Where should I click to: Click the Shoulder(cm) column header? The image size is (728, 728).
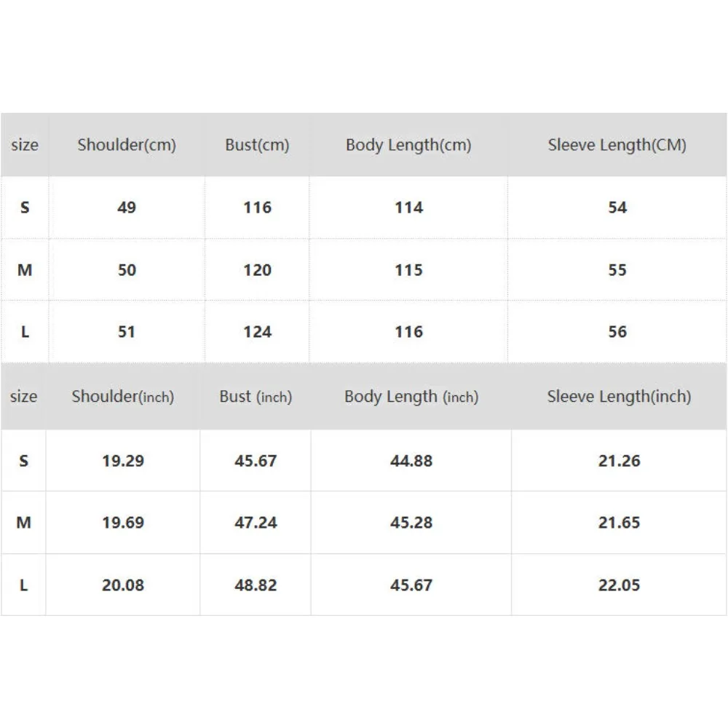(127, 145)
